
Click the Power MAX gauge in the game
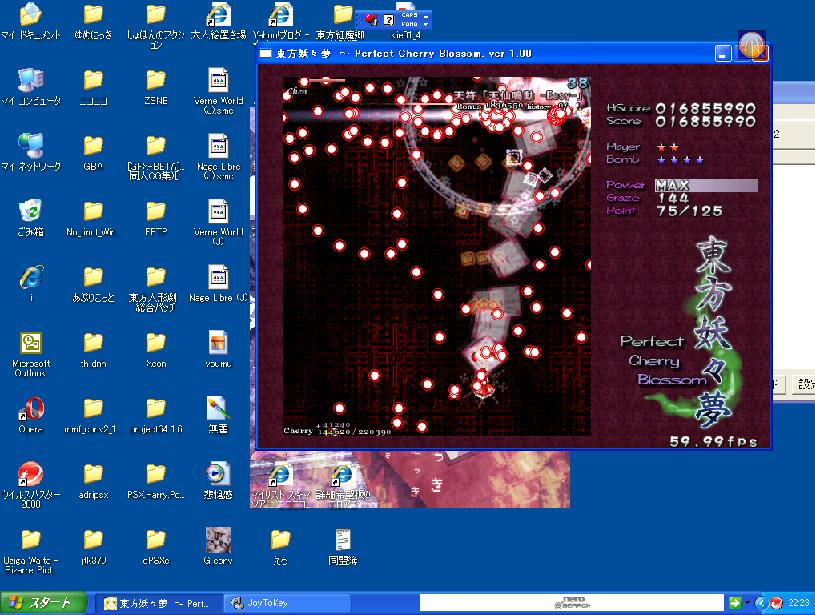706,185
